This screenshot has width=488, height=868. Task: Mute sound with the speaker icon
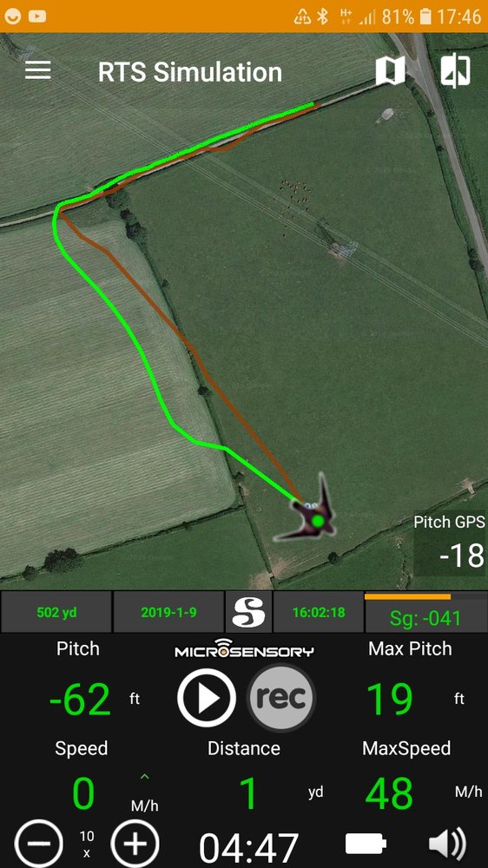point(447,845)
